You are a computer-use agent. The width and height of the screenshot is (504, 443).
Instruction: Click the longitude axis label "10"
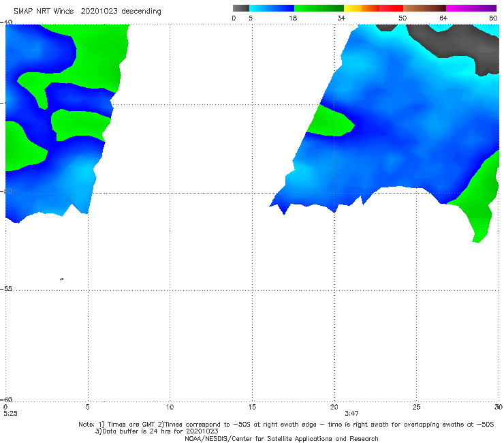click(x=170, y=408)
